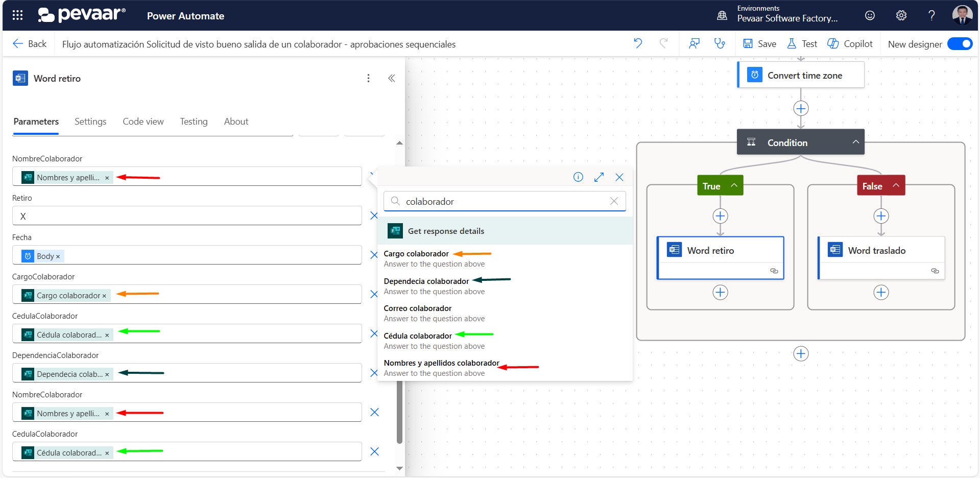Screen dimensions: 980x478
Task: Open the About tab
Action: click(236, 122)
